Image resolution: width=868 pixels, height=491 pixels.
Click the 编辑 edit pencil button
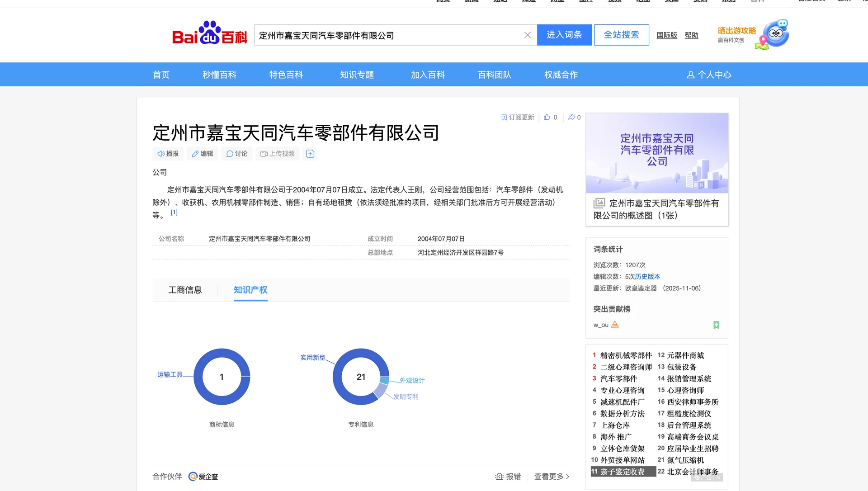point(203,154)
